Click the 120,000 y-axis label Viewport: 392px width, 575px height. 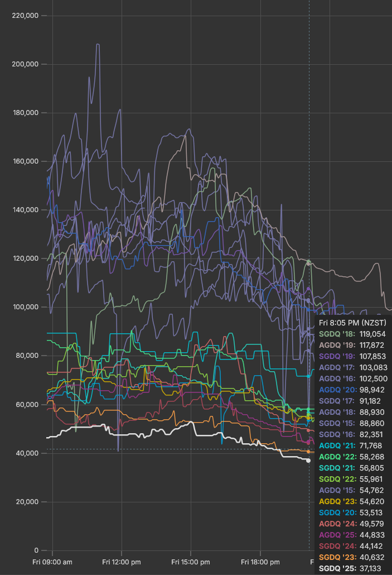[x=26, y=258]
